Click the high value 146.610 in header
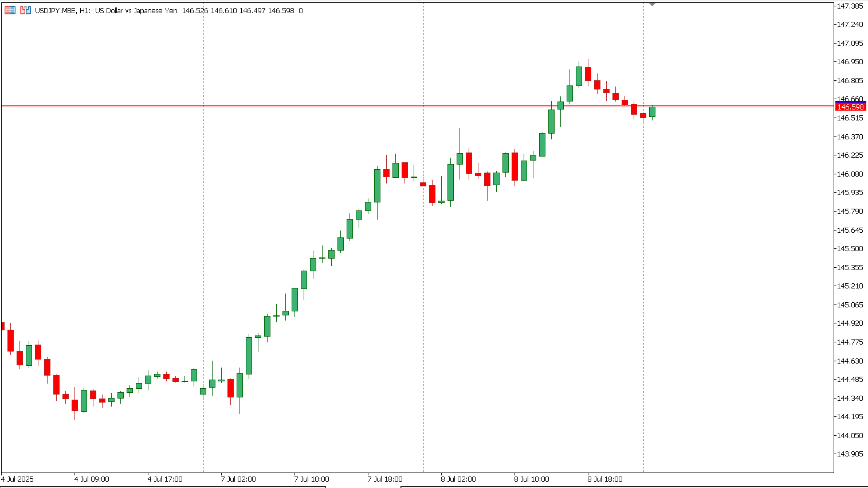 [x=223, y=11]
